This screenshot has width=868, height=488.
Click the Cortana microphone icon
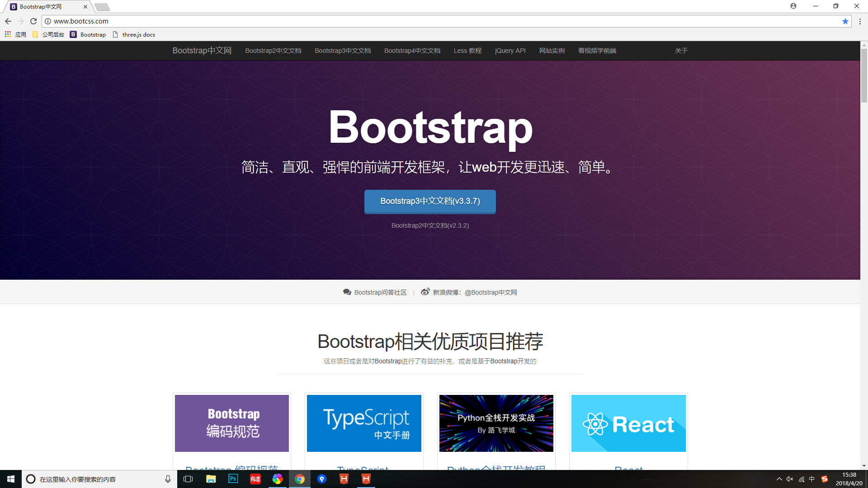point(168,479)
